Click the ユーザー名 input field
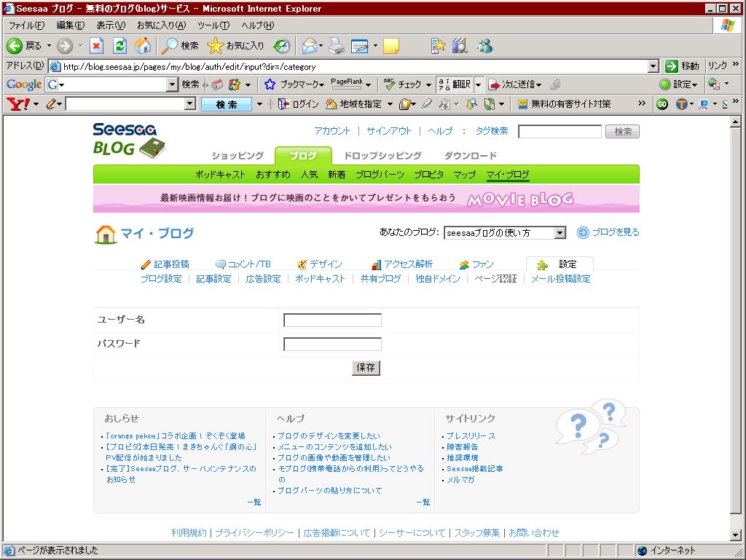 pyautogui.click(x=332, y=320)
